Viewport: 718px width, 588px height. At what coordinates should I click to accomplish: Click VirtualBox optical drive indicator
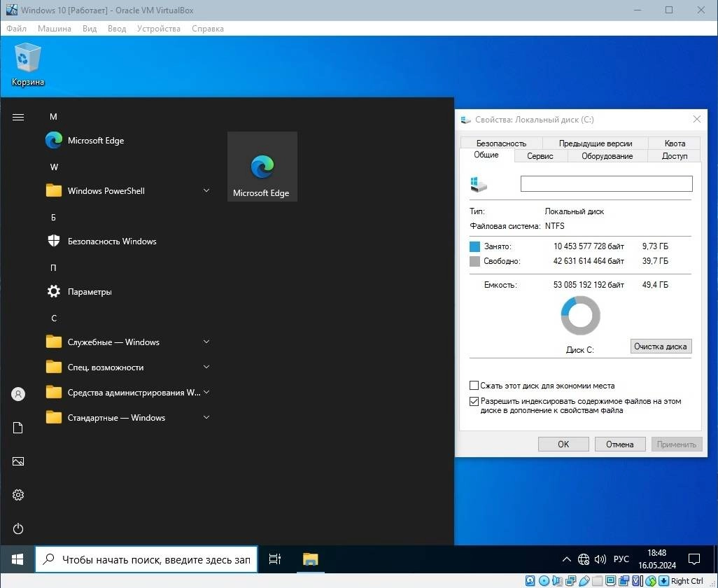(x=544, y=581)
